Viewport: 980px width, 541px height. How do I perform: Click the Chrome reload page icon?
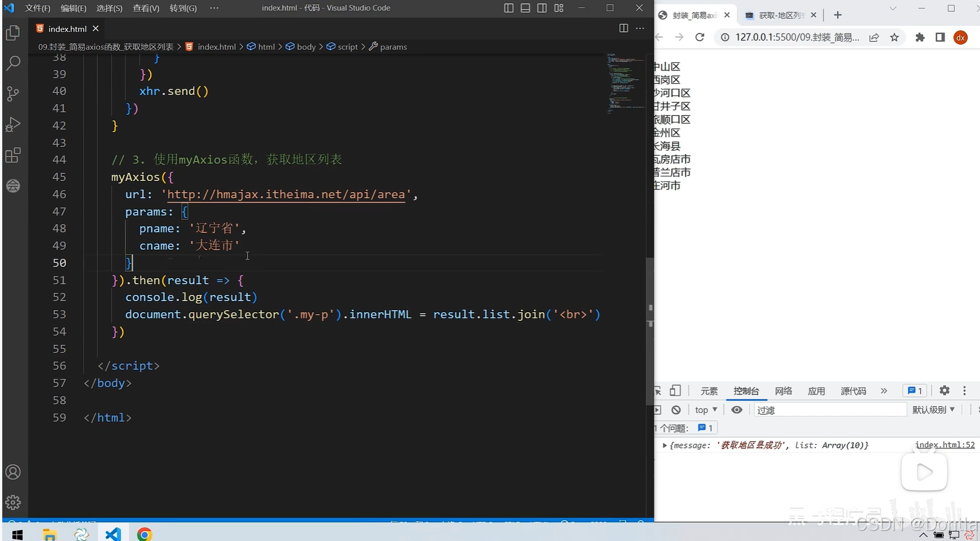click(x=699, y=37)
